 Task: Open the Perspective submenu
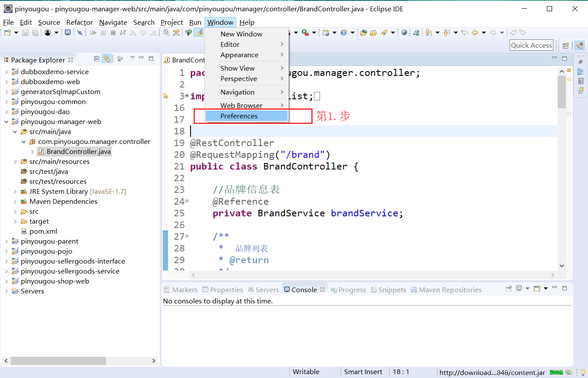click(246, 78)
